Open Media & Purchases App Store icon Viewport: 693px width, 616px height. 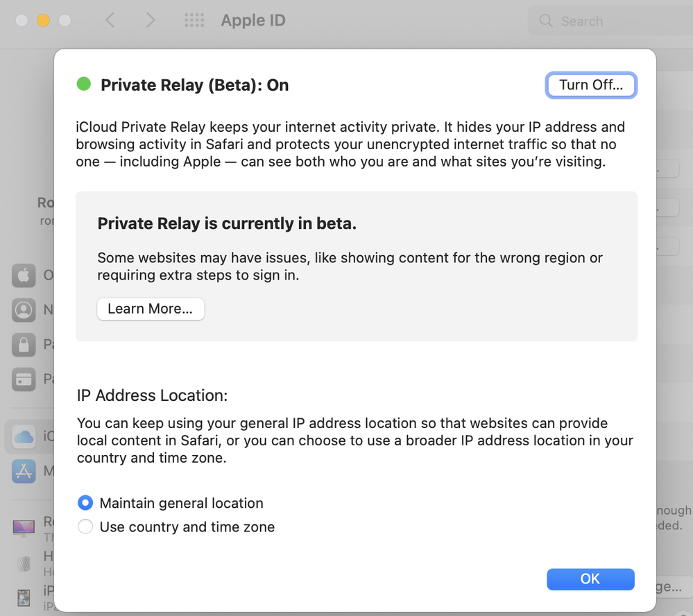pyautogui.click(x=24, y=471)
